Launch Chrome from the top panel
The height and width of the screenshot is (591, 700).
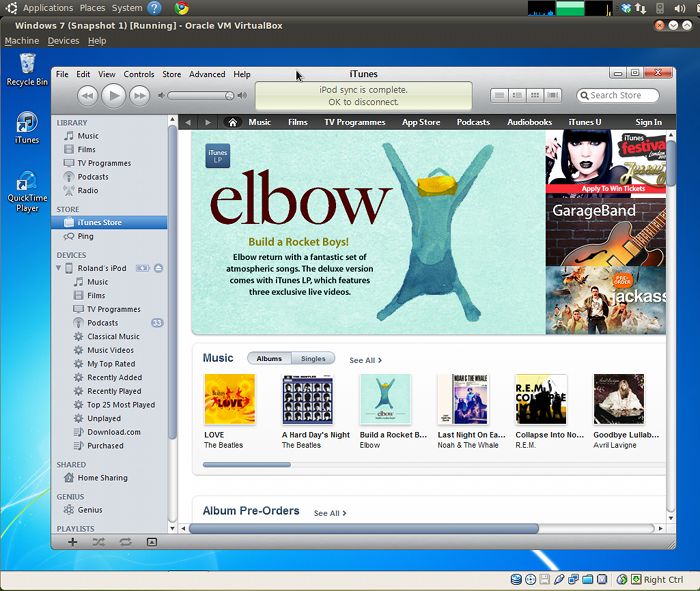[181, 8]
